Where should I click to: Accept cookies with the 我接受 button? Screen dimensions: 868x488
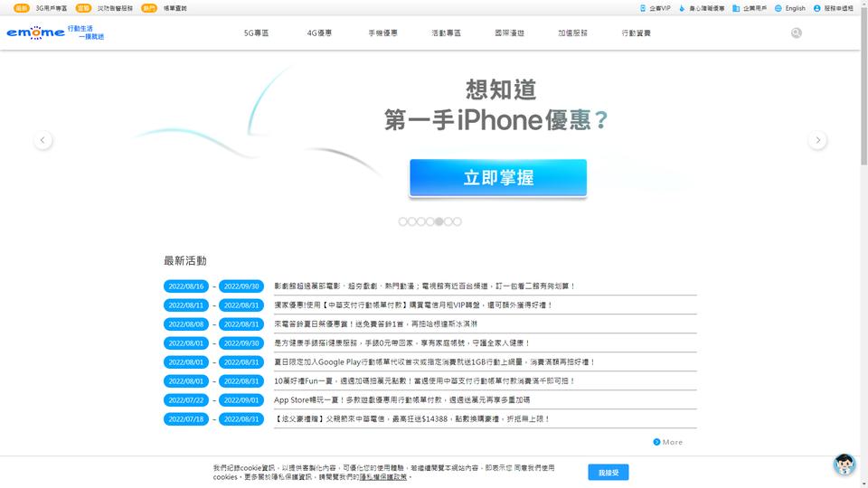click(609, 473)
